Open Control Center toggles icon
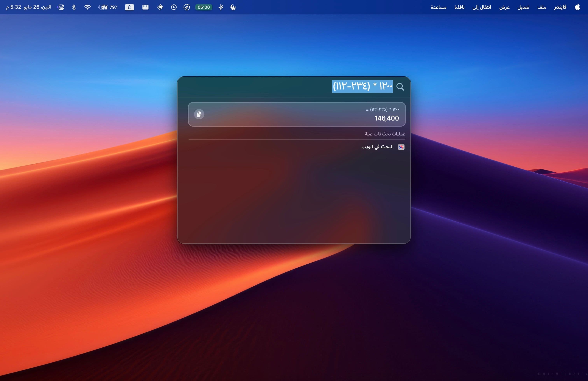Screen dimensions: 588x381 [60, 7]
